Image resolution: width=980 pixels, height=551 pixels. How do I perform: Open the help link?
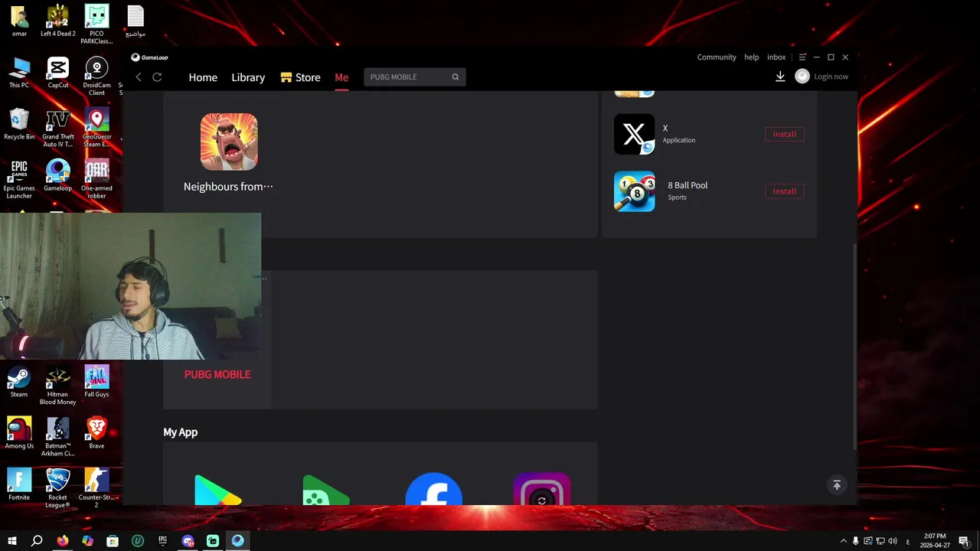tap(752, 57)
